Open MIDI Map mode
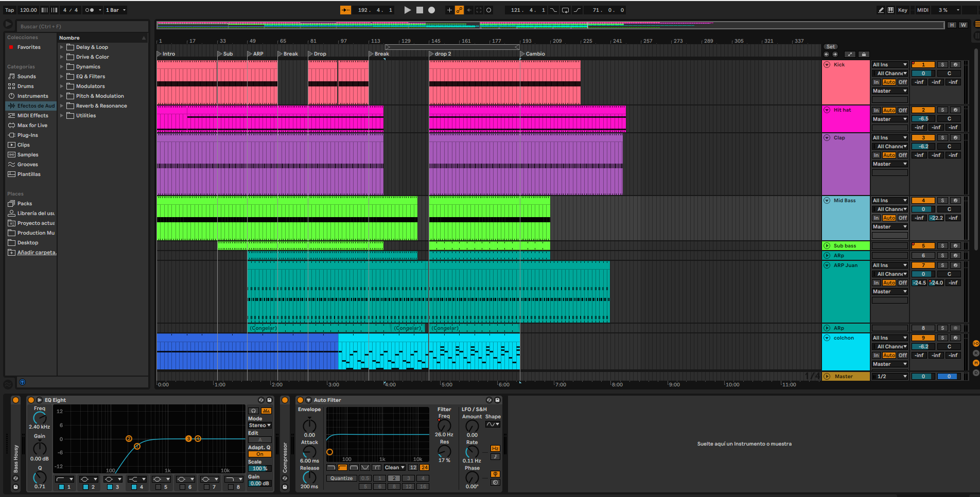This screenshot has height=497, width=980. pyautogui.click(x=923, y=10)
